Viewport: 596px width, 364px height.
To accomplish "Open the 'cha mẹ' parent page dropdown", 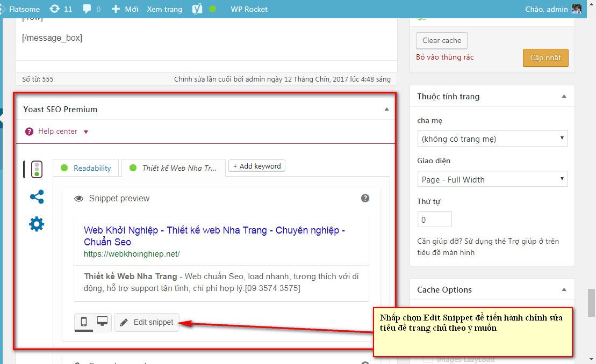I will coord(492,139).
